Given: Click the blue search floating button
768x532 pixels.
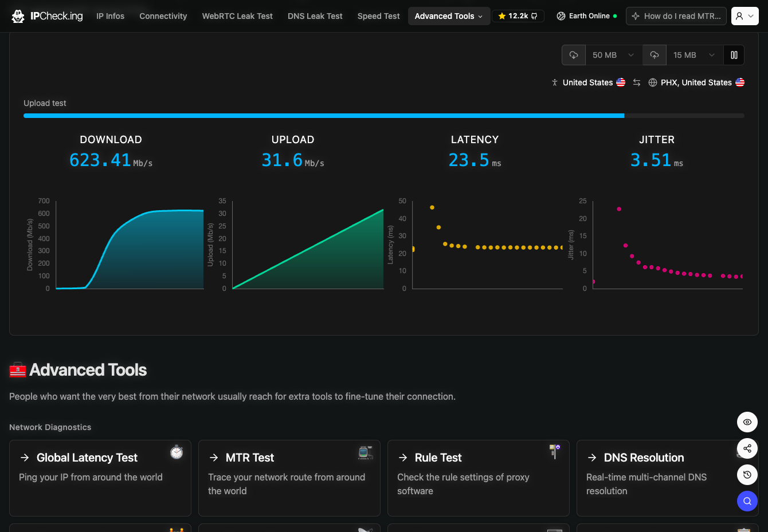Looking at the screenshot, I should pos(747,501).
